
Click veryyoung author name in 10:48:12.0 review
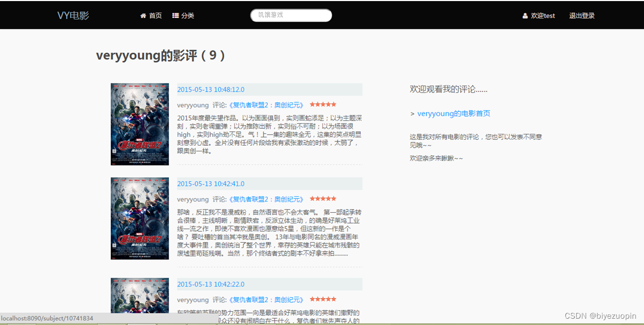click(193, 105)
